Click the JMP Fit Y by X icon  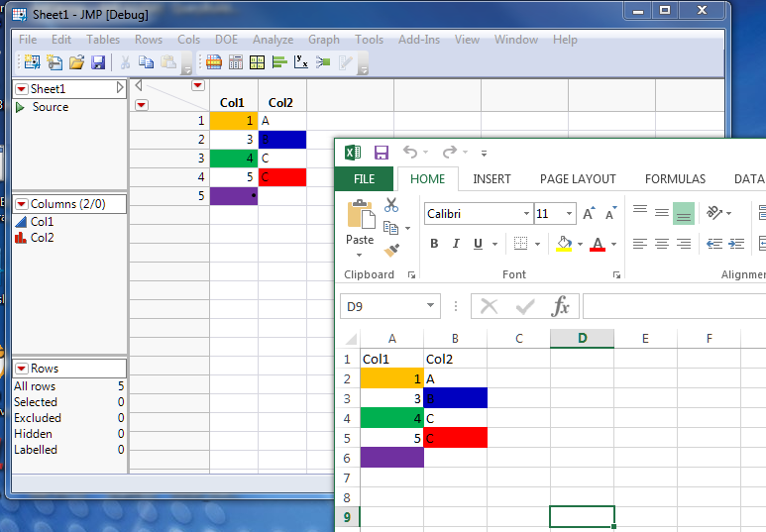(x=301, y=62)
